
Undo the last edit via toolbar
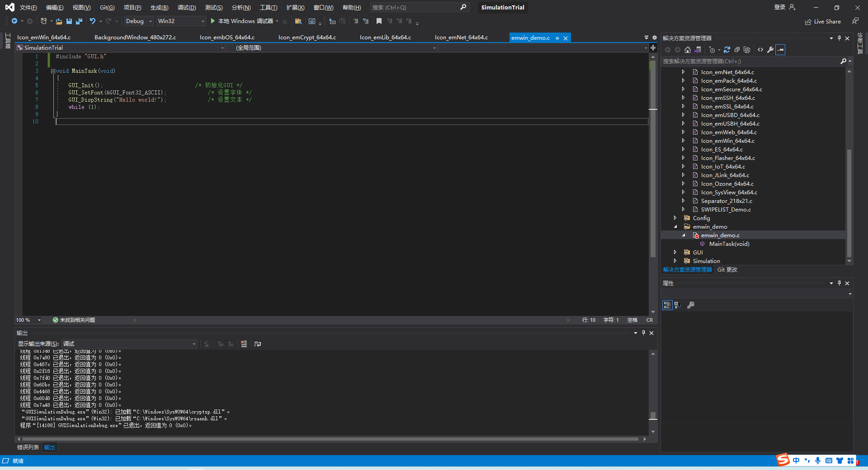point(93,21)
